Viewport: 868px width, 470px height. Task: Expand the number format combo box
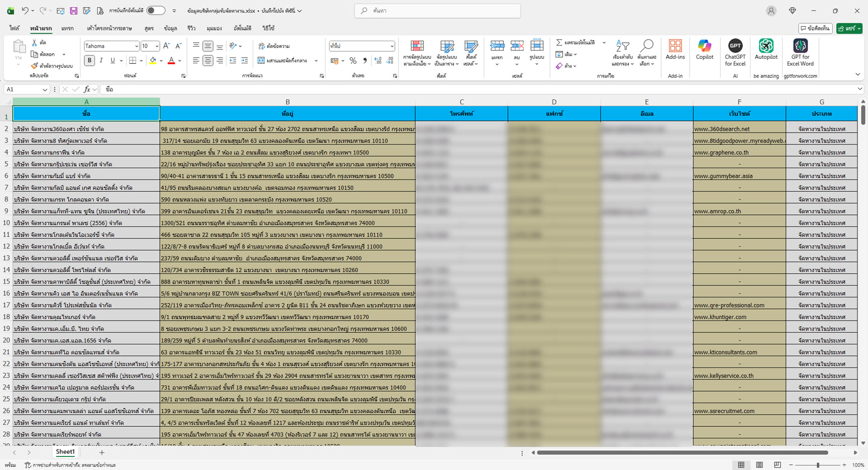point(392,46)
